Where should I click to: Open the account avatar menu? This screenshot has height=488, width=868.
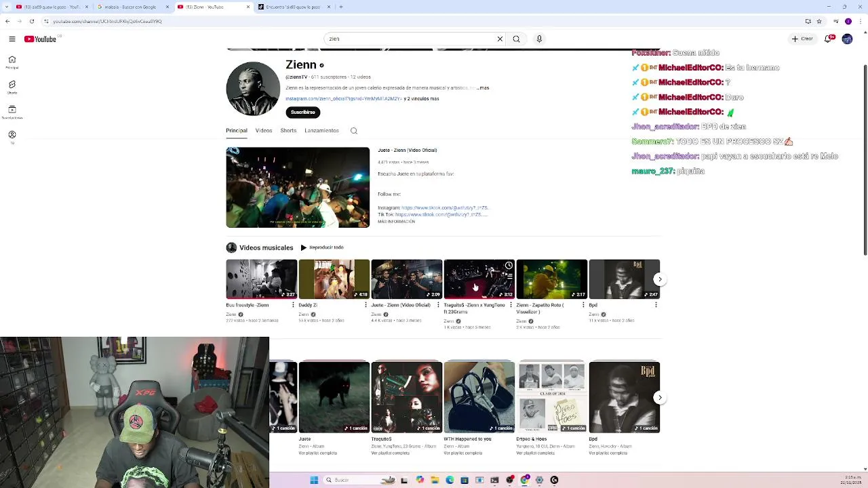[x=847, y=39]
